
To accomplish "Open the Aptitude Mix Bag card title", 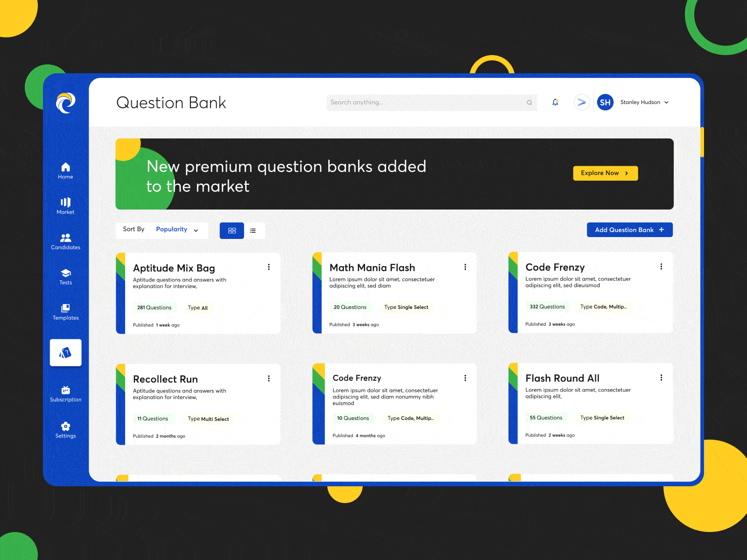I will [x=174, y=268].
